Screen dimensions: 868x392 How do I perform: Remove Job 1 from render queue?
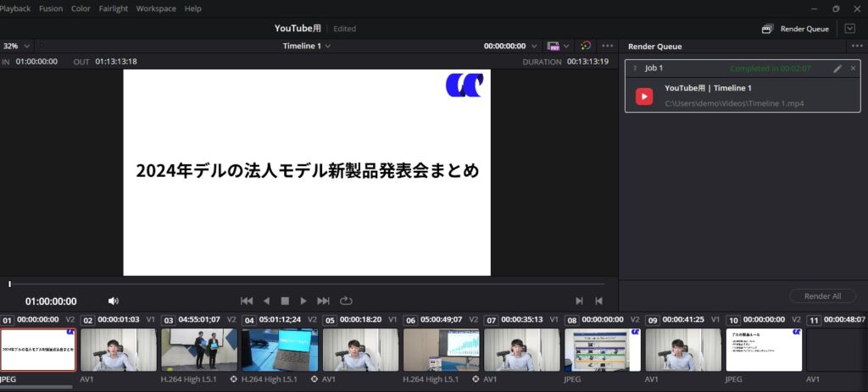853,68
